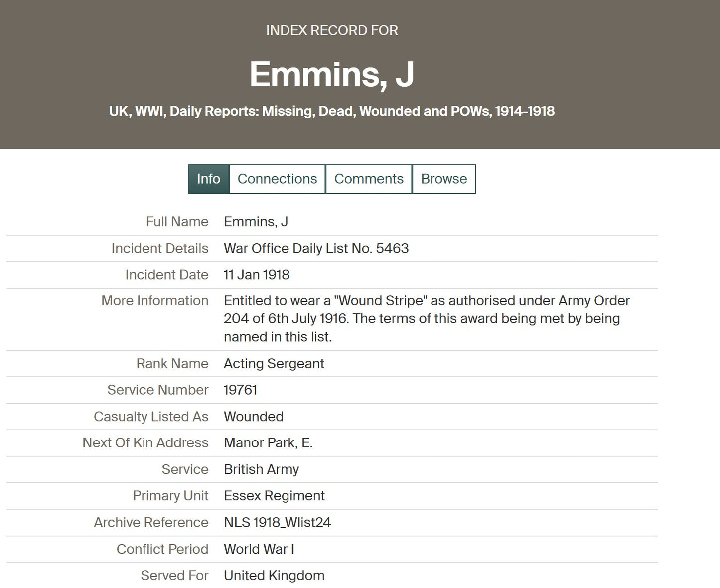The image size is (720, 588).
Task: Click archive reference NLS 1918_Wlist24
Action: (277, 522)
